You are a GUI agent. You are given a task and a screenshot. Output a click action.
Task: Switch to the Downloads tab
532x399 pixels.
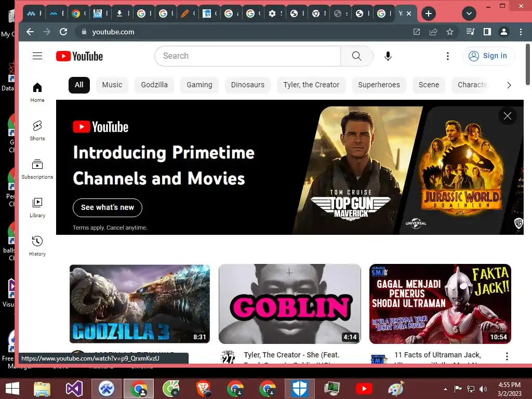(x=123, y=14)
